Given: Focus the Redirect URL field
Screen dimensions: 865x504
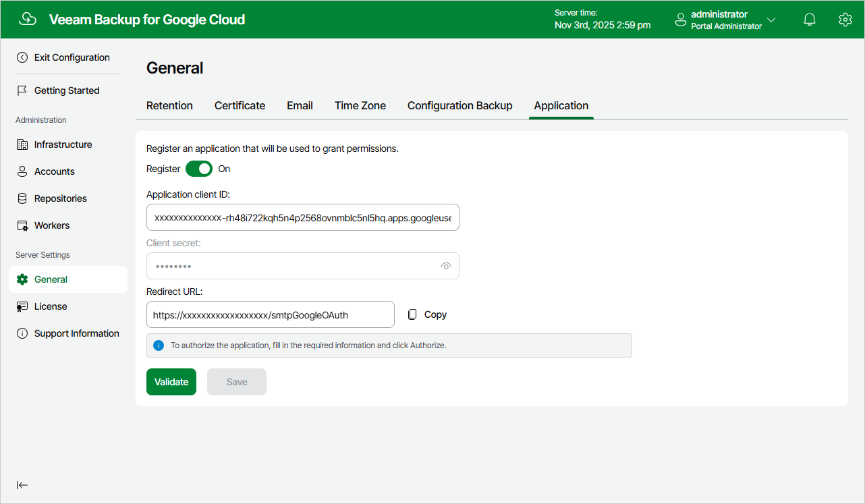Looking at the screenshot, I should [271, 314].
